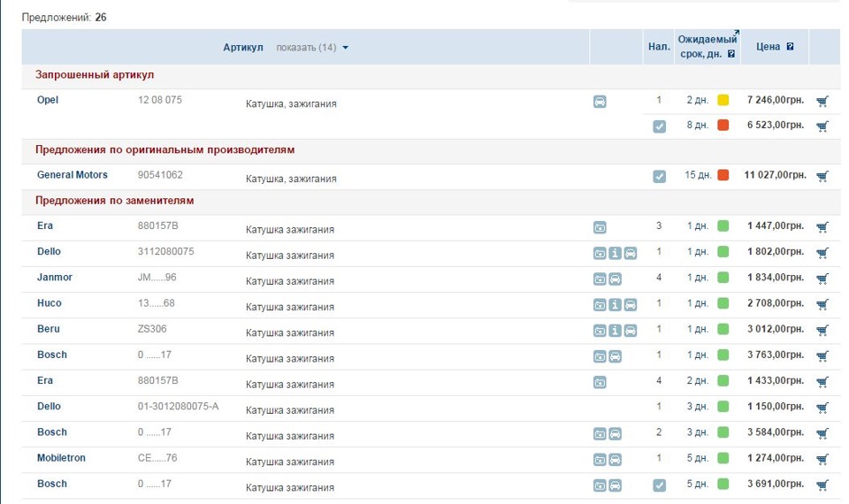Click article number 12 08 075

tap(160, 100)
